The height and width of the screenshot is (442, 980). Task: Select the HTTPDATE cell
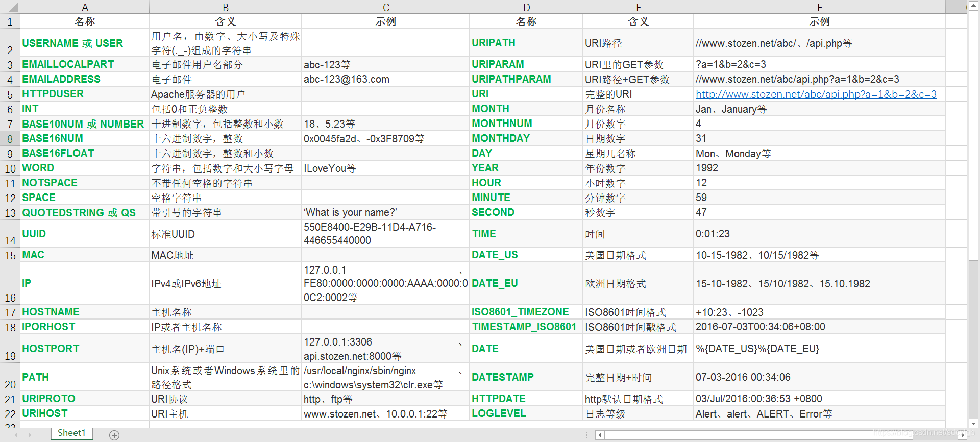point(526,399)
